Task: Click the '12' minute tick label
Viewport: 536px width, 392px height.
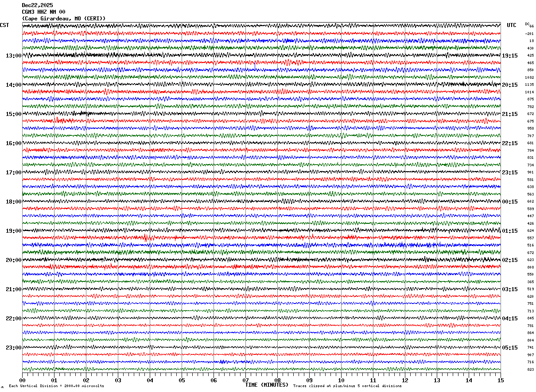Action: [x=405, y=380]
